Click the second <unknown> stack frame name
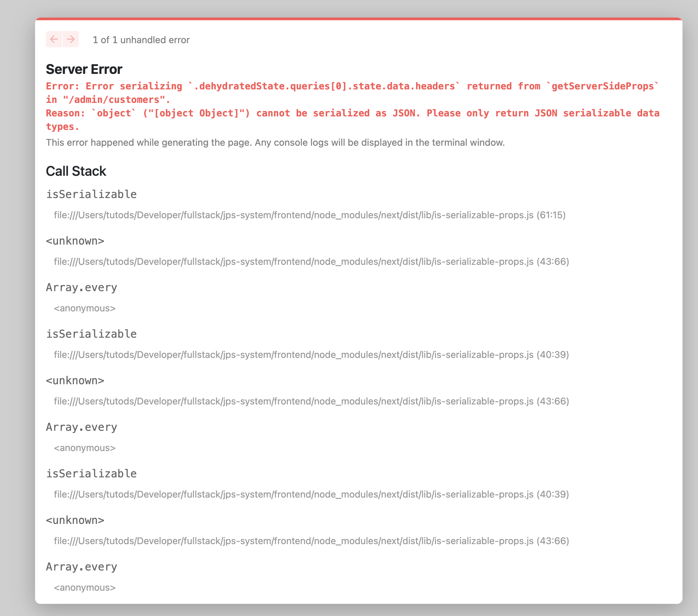This screenshot has height=616, width=698. point(75,381)
